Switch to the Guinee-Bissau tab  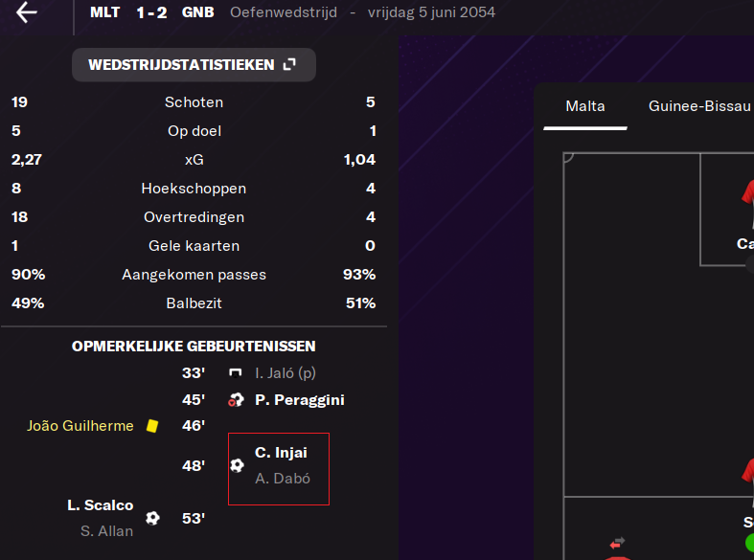pyautogui.click(x=699, y=106)
